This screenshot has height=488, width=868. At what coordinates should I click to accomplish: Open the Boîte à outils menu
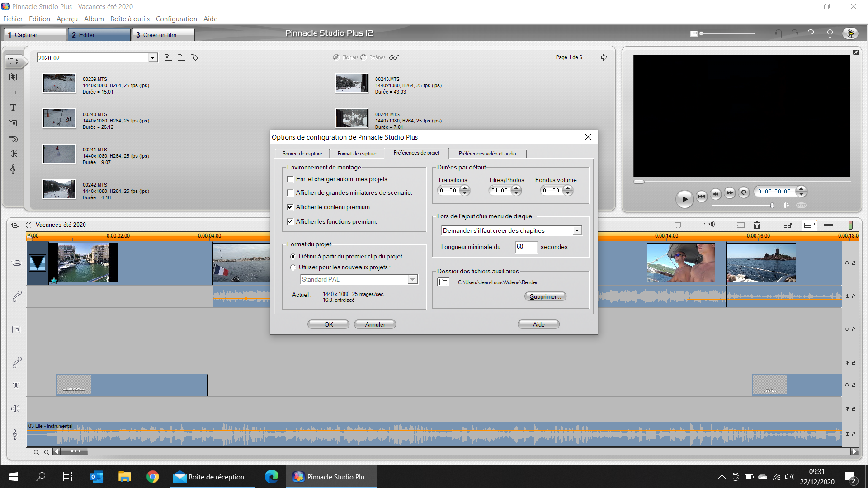(x=130, y=19)
